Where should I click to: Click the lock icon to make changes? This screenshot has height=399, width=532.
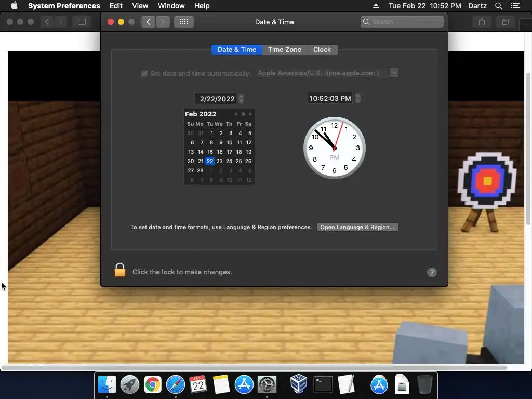pos(120,270)
